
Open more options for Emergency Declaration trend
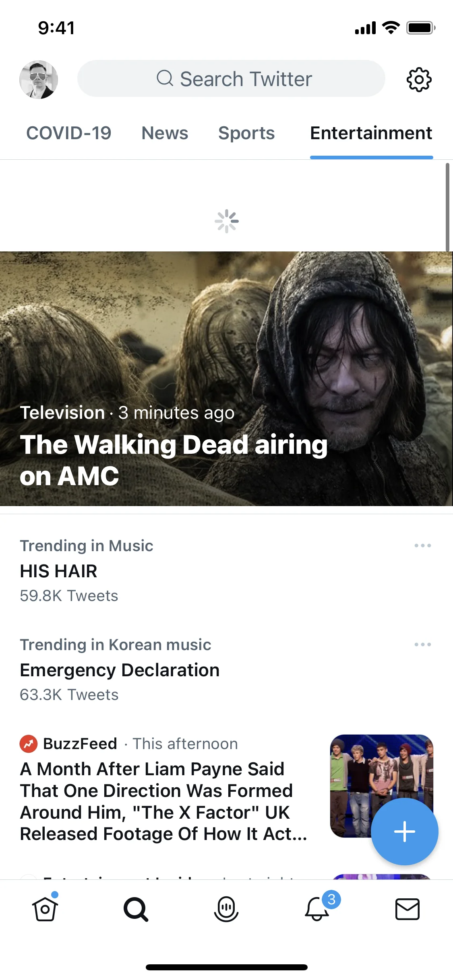422,644
